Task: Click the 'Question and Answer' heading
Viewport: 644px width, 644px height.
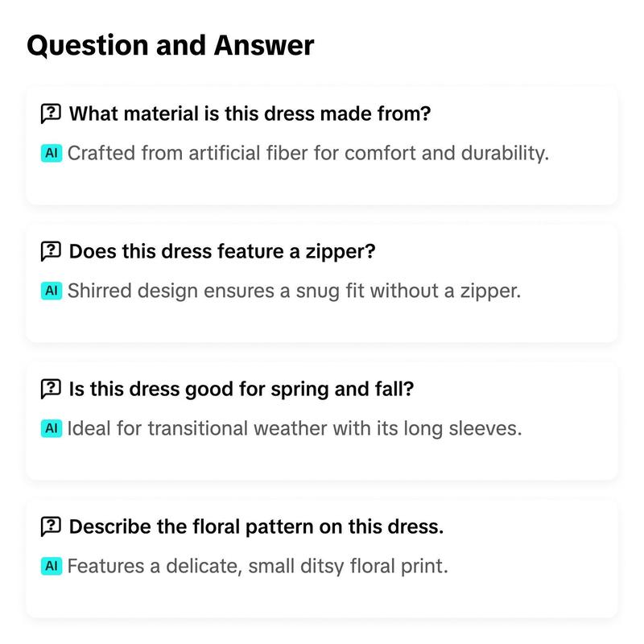Action: pos(171,45)
